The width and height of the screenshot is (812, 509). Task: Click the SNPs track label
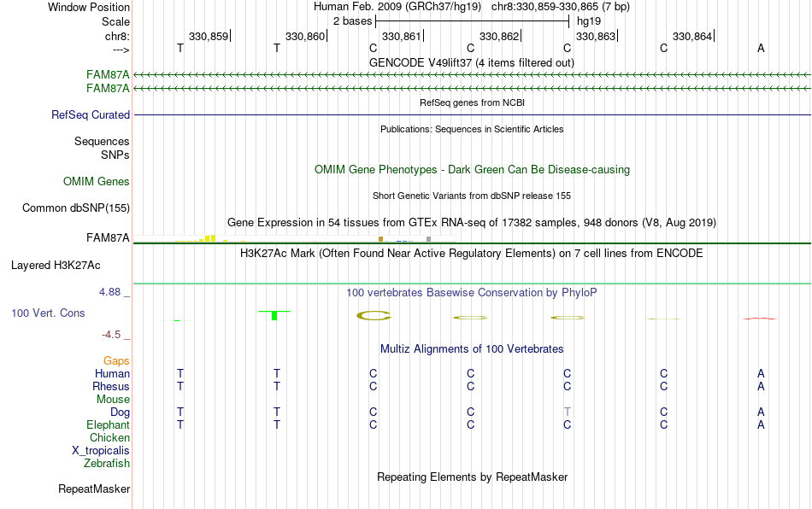pyautogui.click(x=115, y=155)
